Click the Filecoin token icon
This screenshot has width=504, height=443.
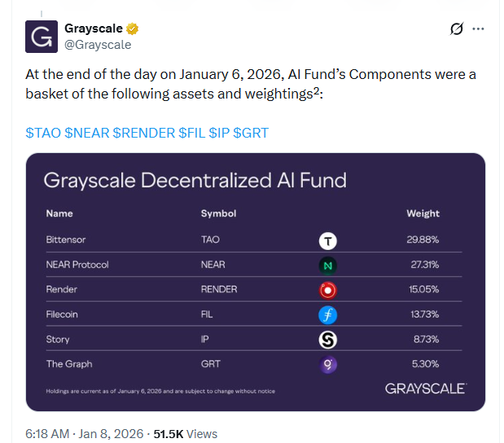pyautogui.click(x=329, y=314)
